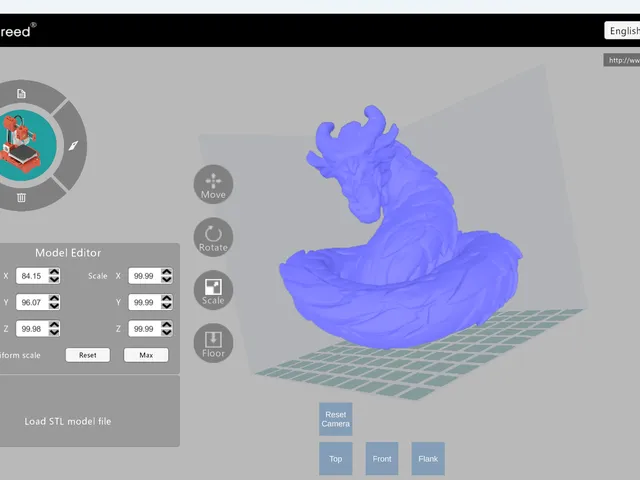
Task: Activate the Floor tool
Action: [213, 343]
